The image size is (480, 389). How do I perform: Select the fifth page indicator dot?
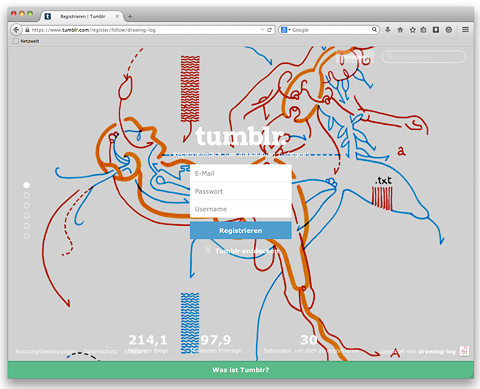click(x=27, y=226)
